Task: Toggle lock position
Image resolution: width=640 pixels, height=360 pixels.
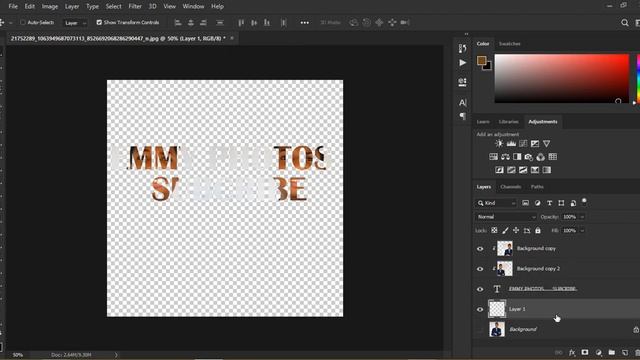Action: [516, 231]
